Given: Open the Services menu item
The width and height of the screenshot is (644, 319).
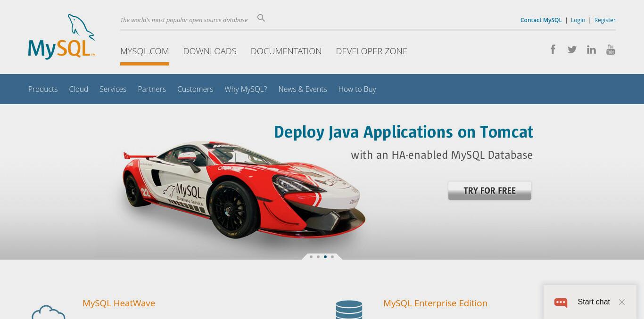Looking at the screenshot, I should point(113,89).
